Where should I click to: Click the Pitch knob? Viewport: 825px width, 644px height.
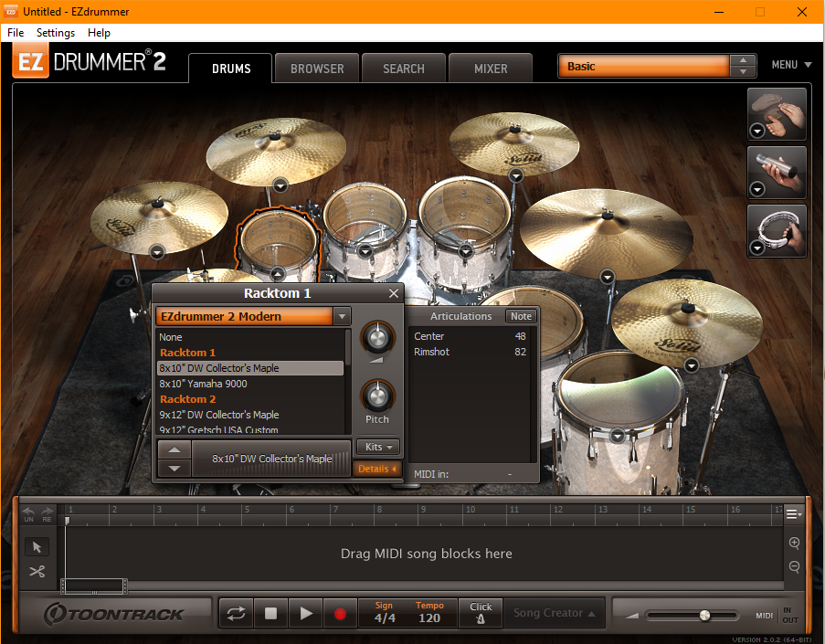click(x=377, y=396)
